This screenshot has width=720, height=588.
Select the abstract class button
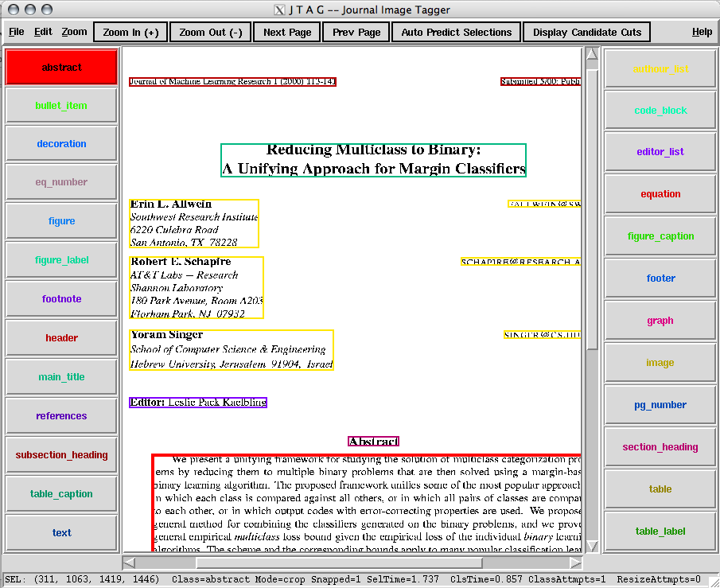click(61, 67)
